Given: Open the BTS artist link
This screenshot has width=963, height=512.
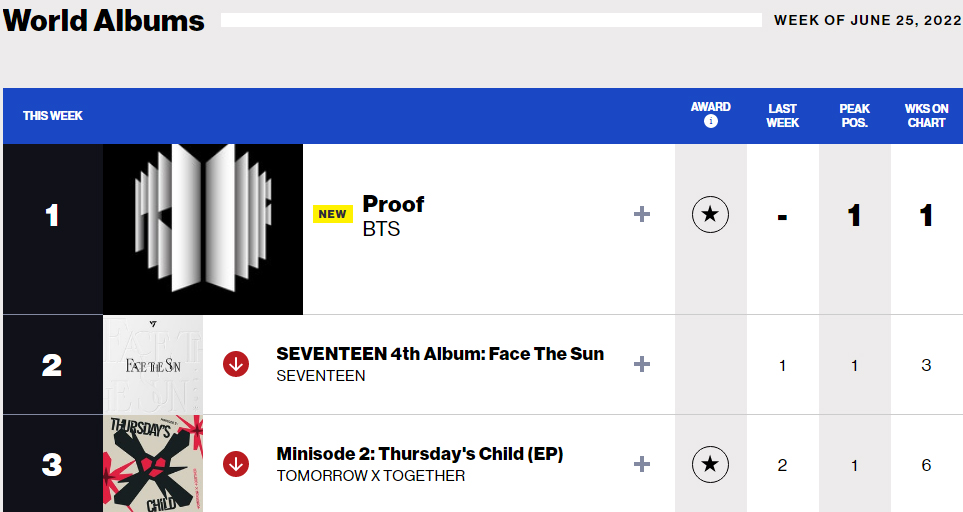Looking at the screenshot, I should 381,229.
